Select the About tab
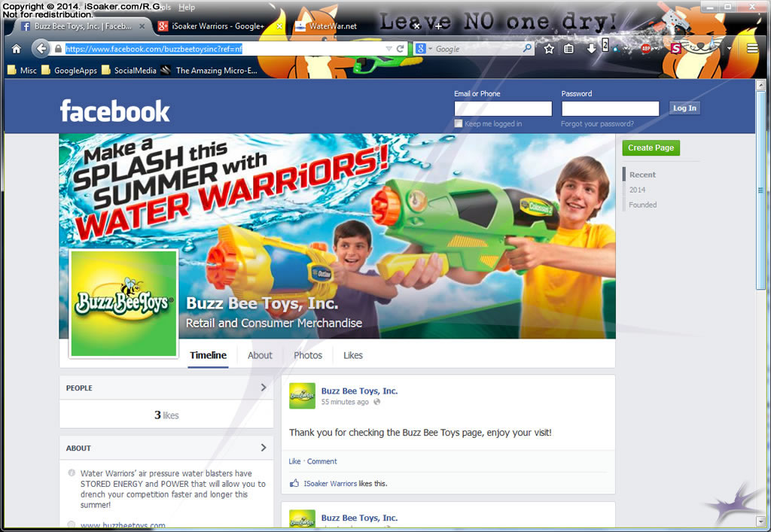This screenshot has height=532, width=771. [260, 355]
